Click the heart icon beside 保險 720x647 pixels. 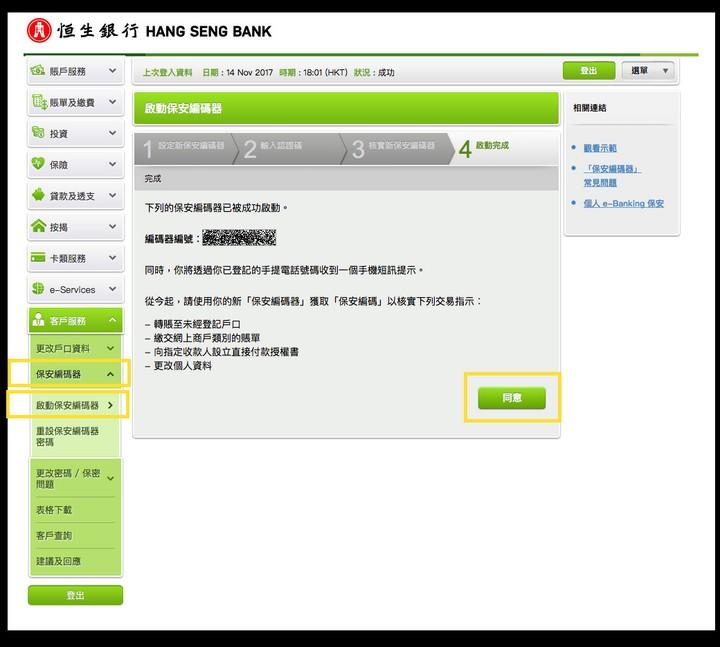(39, 164)
